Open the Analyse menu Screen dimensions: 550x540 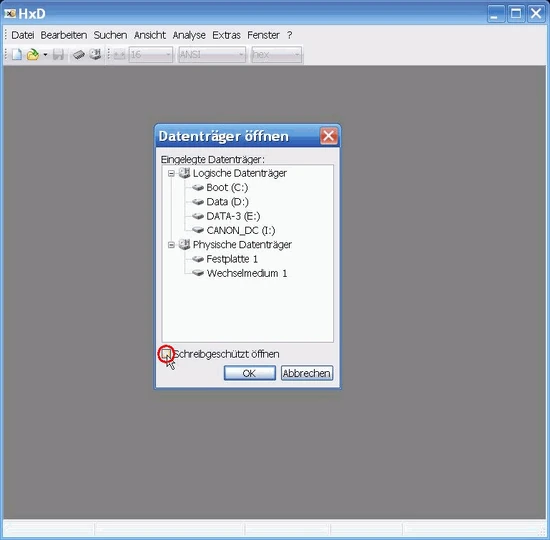[x=189, y=35]
